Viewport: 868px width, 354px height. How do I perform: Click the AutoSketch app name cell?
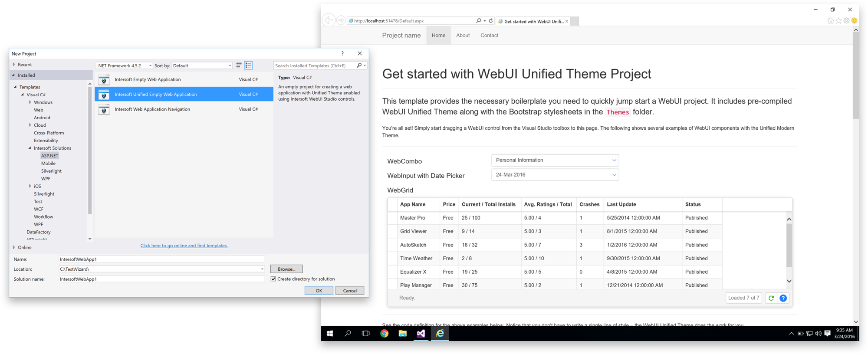click(x=418, y=245)
